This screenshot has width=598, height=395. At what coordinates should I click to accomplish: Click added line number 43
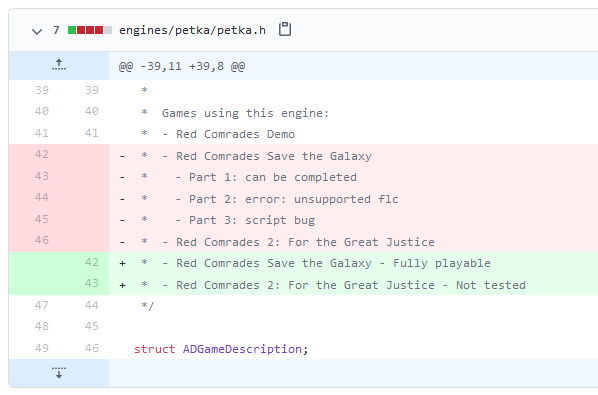click(92, 283)
